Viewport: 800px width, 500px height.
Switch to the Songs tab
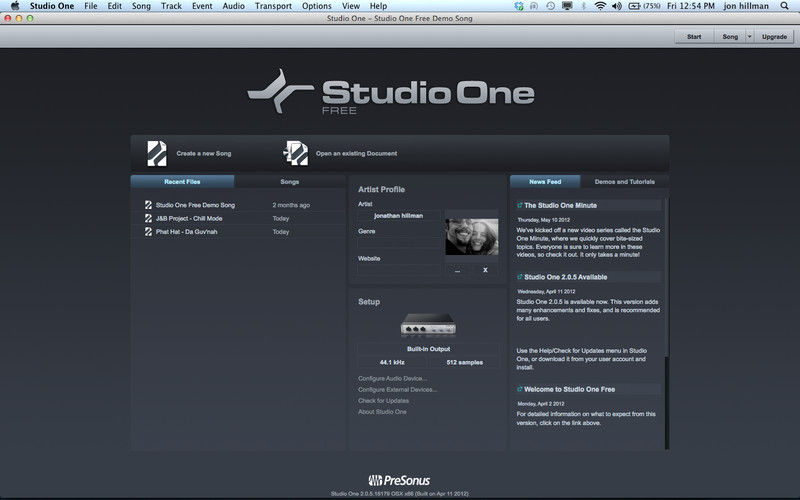[289, 182]
